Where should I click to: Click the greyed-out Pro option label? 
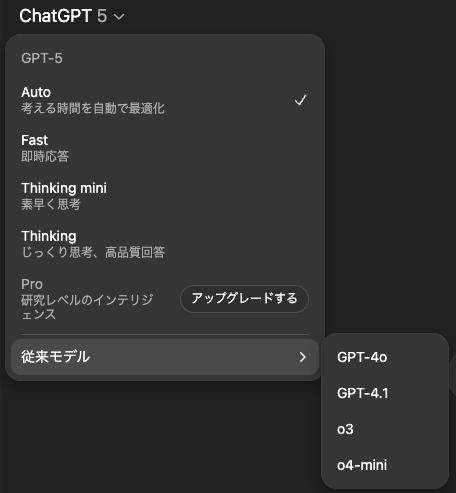[x=32, y=284]
